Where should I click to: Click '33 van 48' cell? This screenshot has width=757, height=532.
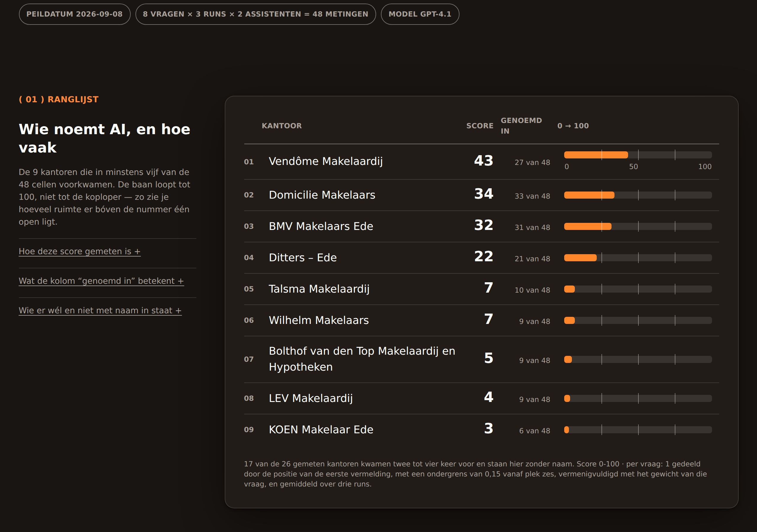tap(532, 196)
